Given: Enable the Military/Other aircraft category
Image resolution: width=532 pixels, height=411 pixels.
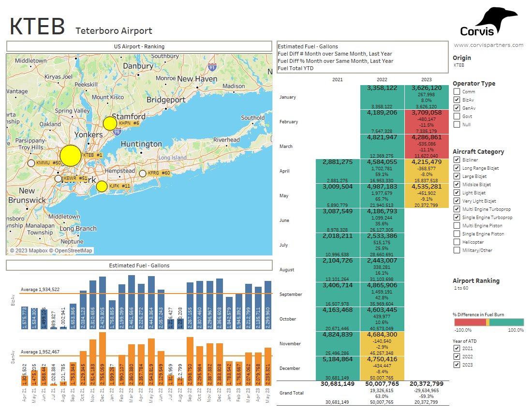Looking at the screenshot, I should (x=458, y=250).
